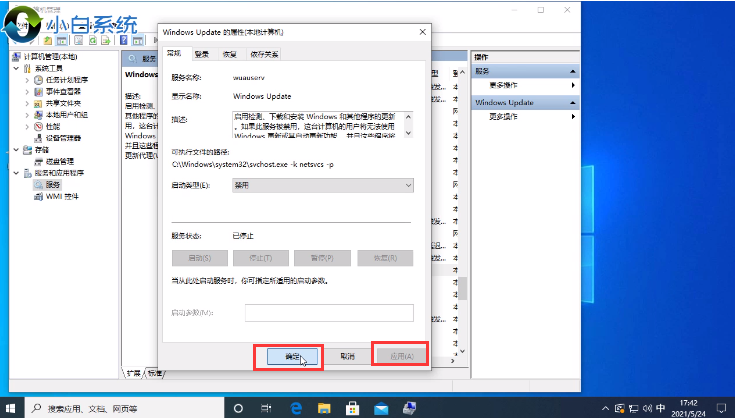Open Mail app from taskbar

[381, 409]
